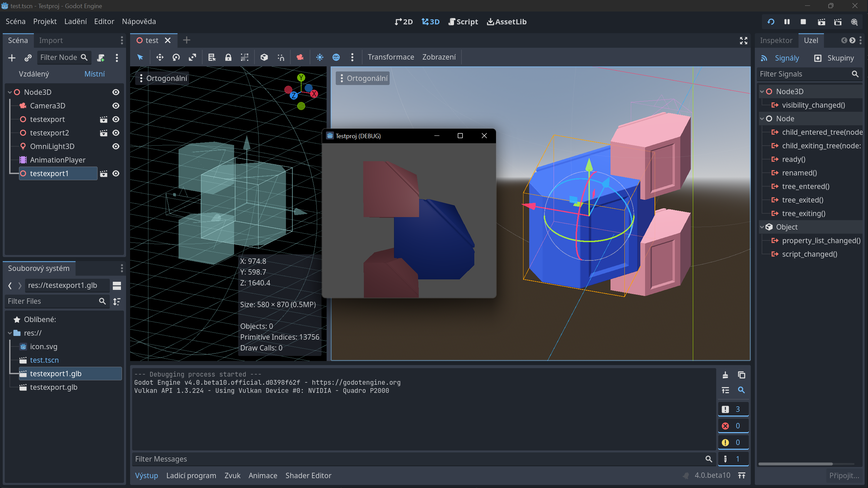The image size is (868, 488).
Task: Toggle error messages filter in output
Action: click(x=733, y=426)
